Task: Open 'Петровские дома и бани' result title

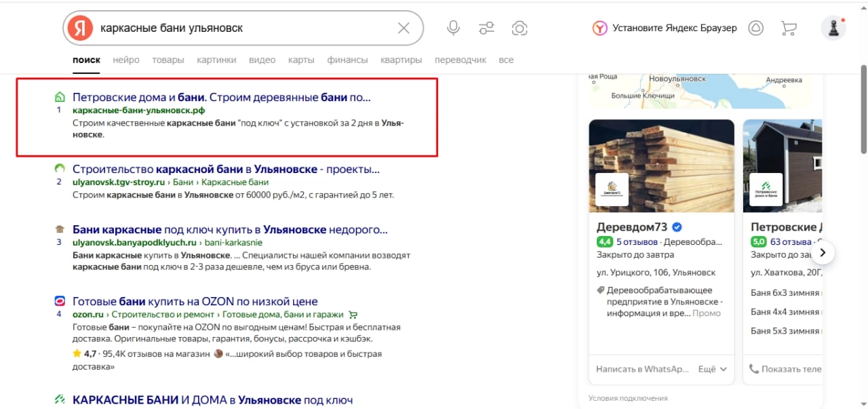Action: click(222, 97)
